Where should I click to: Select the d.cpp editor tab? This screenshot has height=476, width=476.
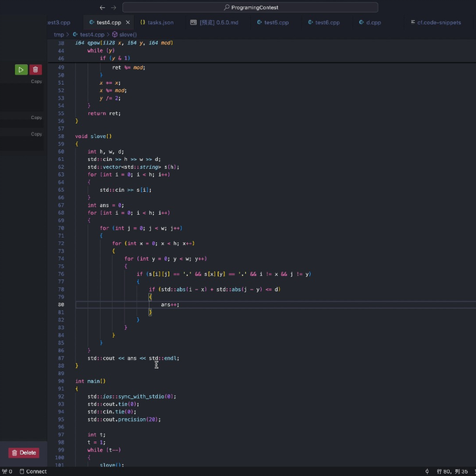[x=372, y=22]
